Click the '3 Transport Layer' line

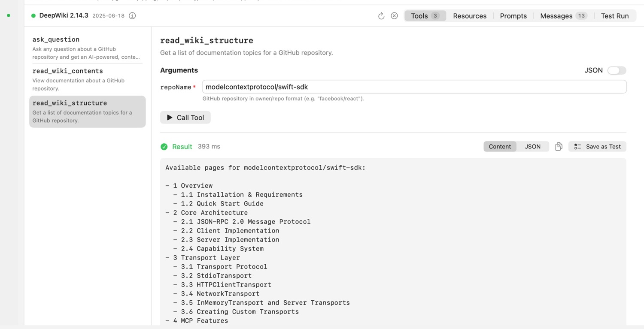point(203,258)
